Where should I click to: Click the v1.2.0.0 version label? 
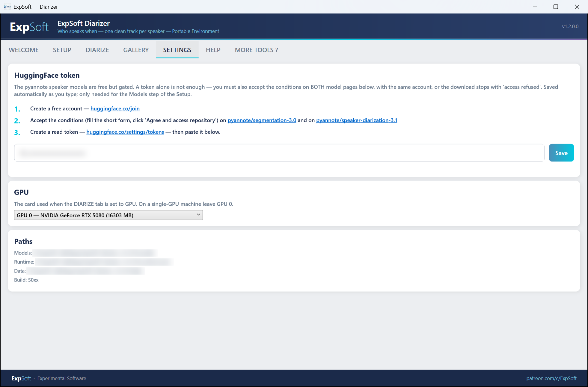pos(570,26)
